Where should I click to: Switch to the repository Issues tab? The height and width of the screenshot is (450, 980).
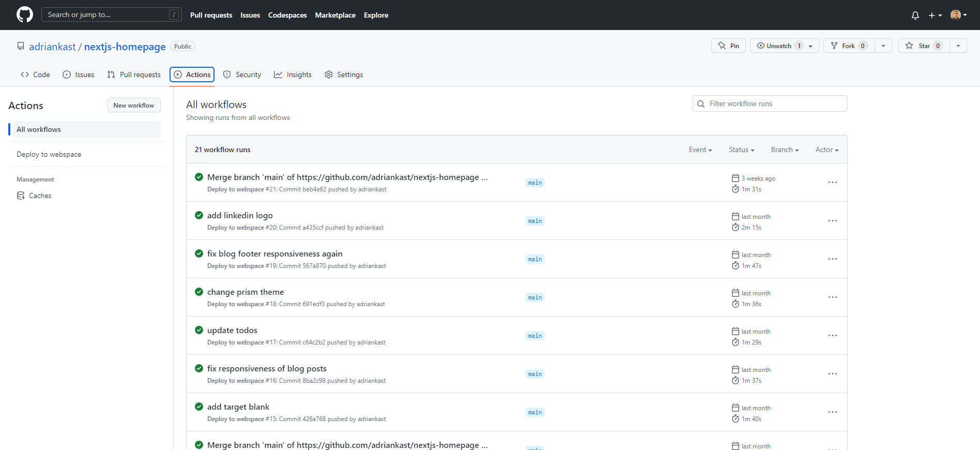click(79, 74)
